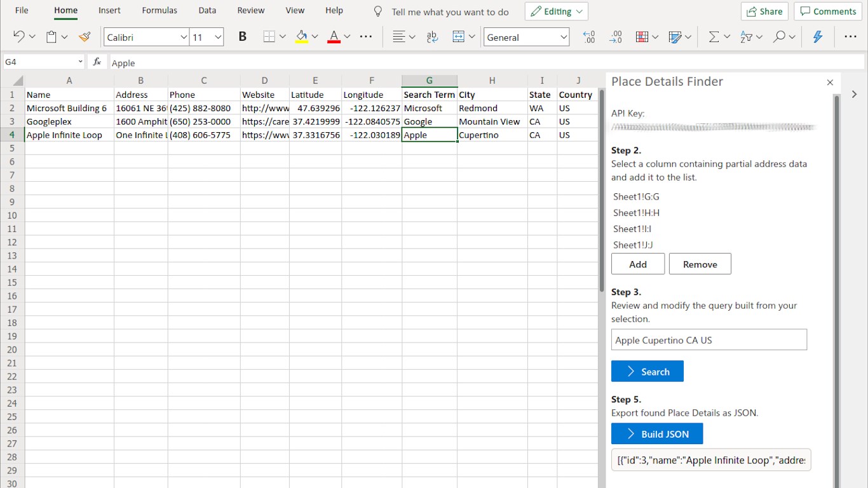Click the Find magnifier icon
Screen dimensions: 868x488
coord(779,37)
